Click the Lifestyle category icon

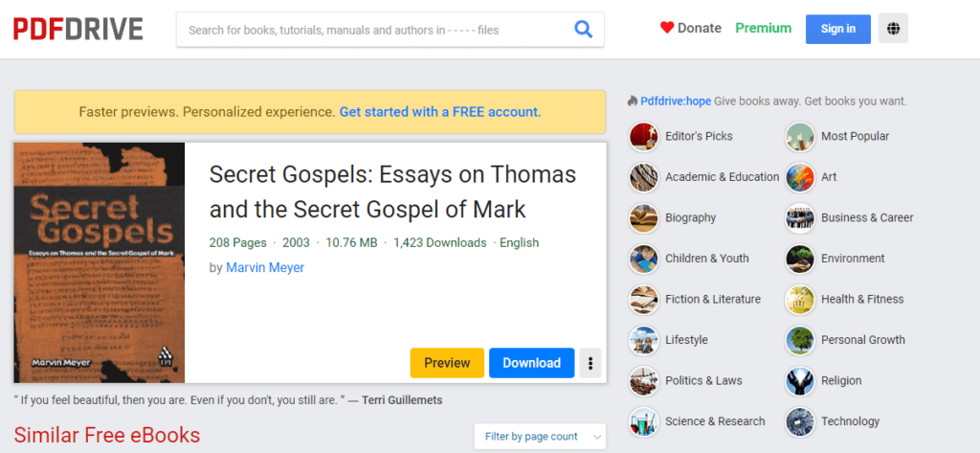[644, 340]
